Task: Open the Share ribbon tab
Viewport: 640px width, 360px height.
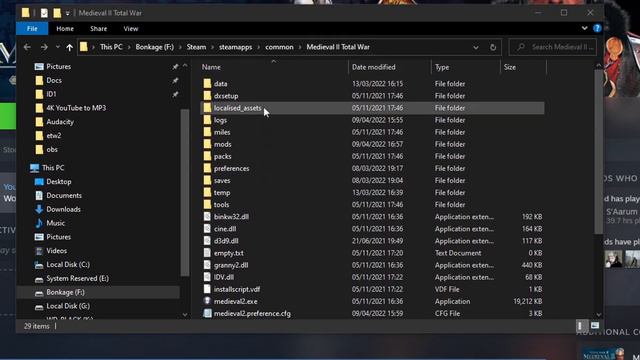Action: [x=98, y=29]
